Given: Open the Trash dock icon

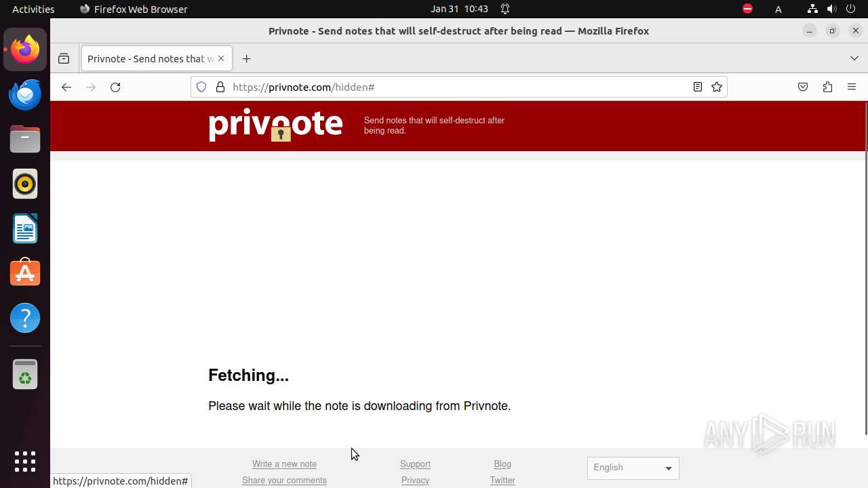Looking at the screenshot, I should pos(25,374).
